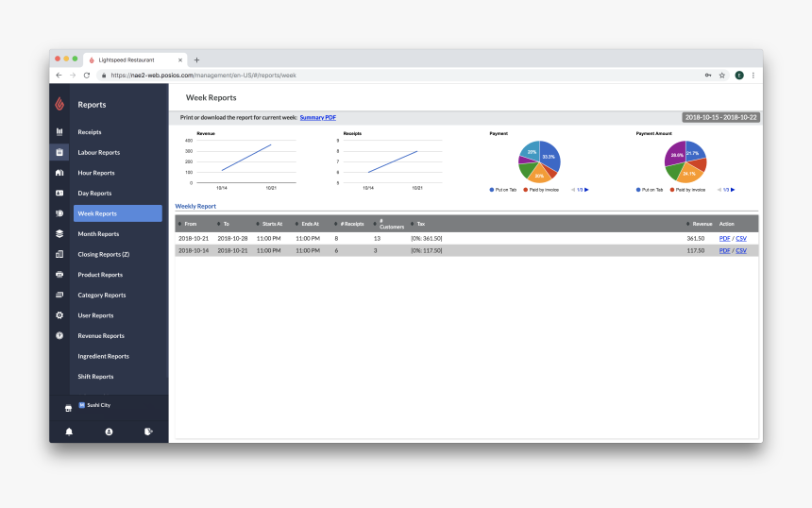Select Week Reports menu item

point(118,213)
